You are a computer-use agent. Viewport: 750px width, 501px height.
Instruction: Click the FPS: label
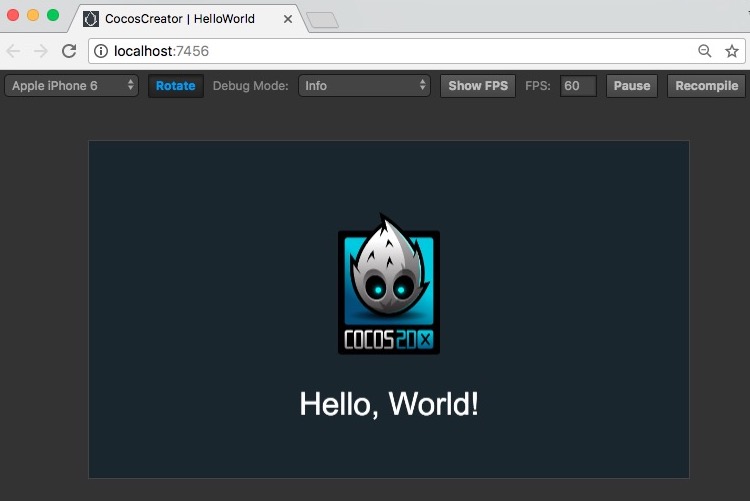(x=538, y=86)
